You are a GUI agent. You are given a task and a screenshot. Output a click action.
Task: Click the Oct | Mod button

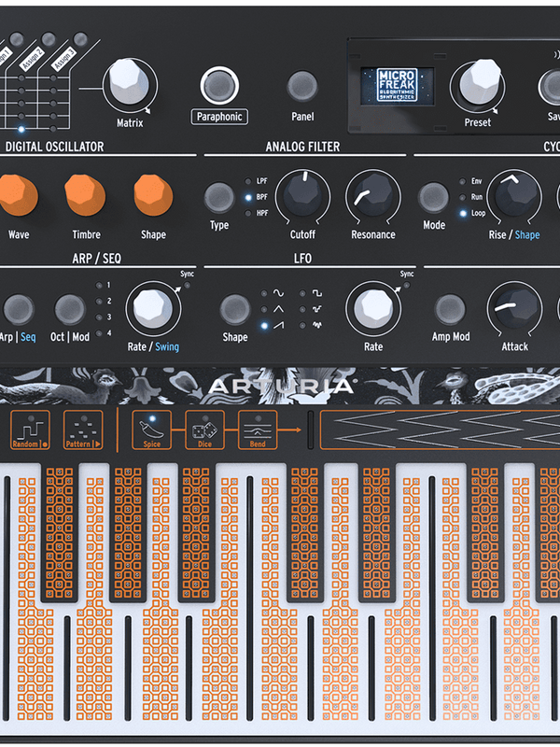70,310
